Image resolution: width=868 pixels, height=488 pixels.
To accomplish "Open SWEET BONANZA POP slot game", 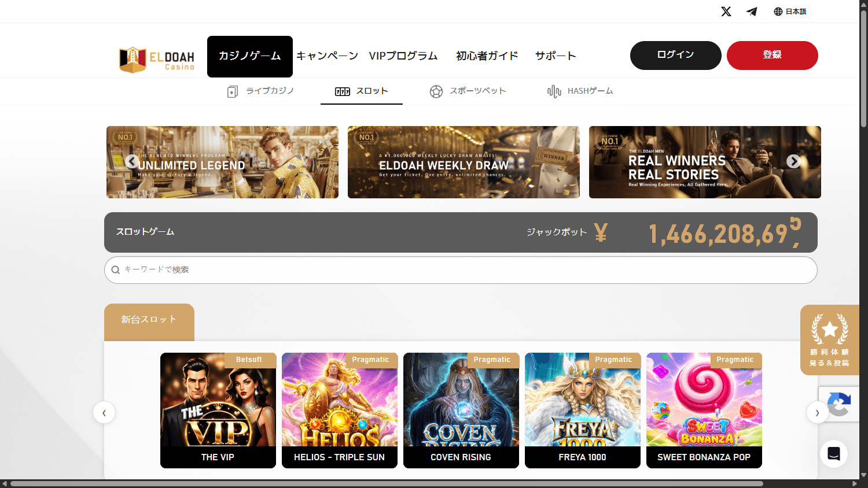I will click(704, 411).
